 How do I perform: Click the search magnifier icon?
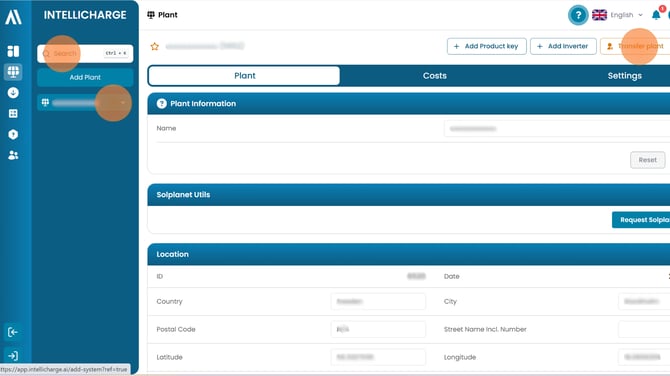pyautogui.click(x=47, y=54)
